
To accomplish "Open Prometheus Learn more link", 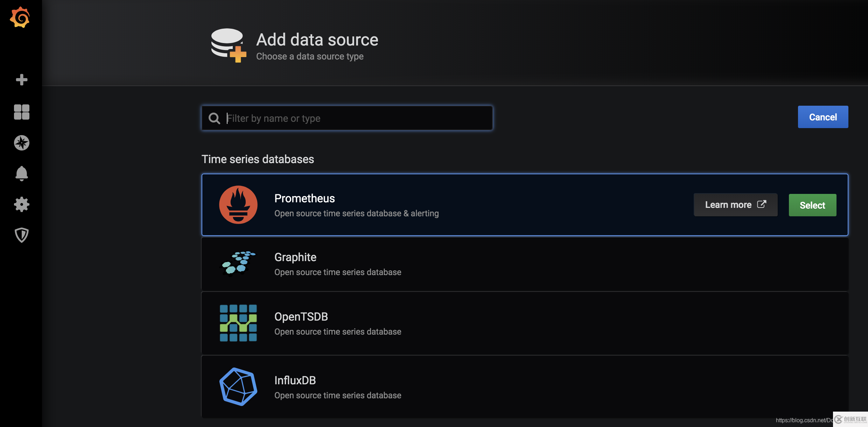I will click(735, 205).
